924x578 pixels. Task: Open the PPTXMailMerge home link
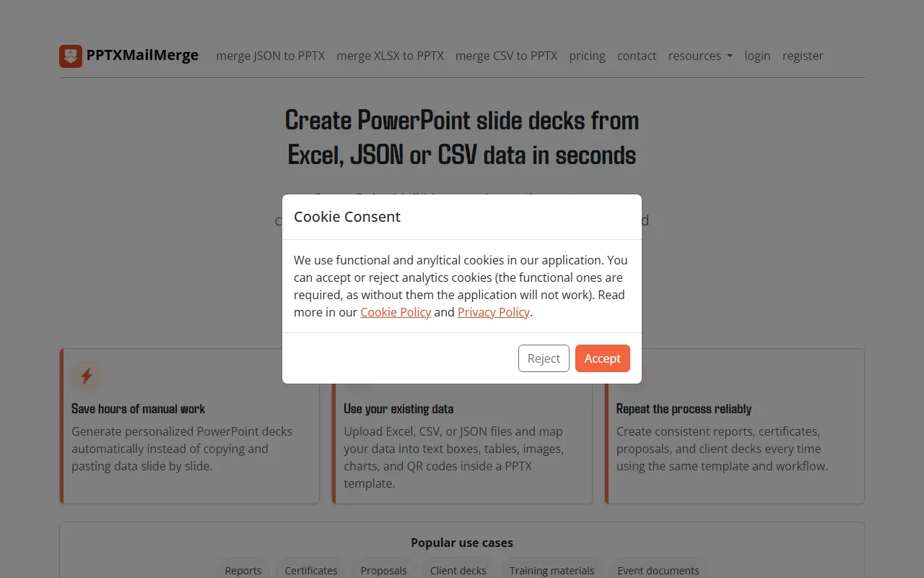click(x=129, y=56)
